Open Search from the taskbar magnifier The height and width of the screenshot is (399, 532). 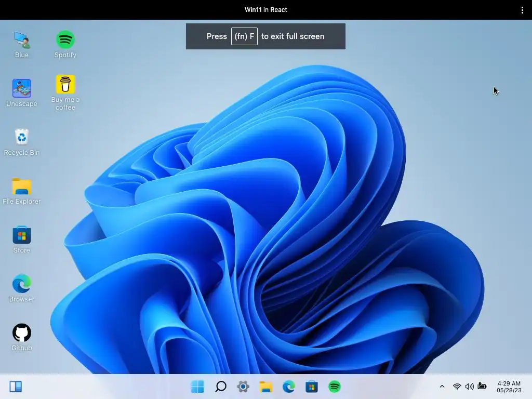(220, 387)
